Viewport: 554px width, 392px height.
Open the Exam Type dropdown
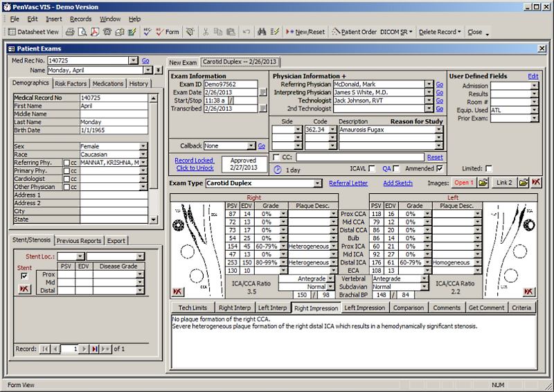pyautogui.click(x=318, y=183)
